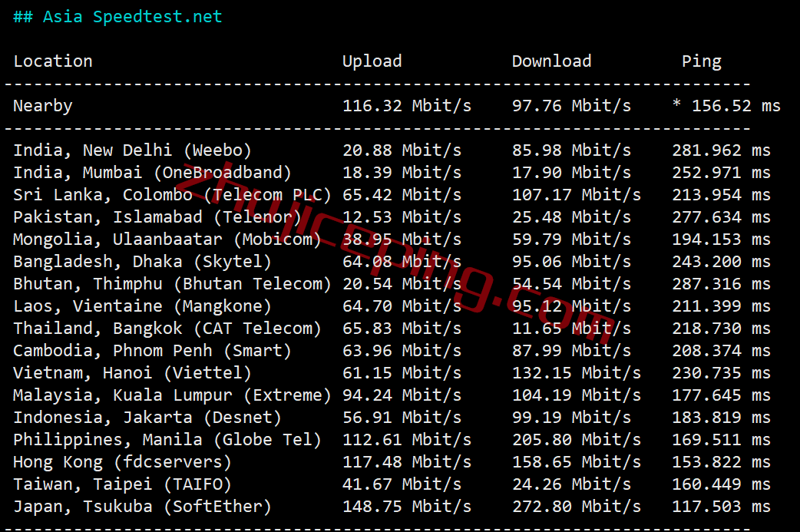Image resolution: width=800 pixels, height=532 pixels.
Task: Click India, Mumbai (OneBroadband) location text
Action: [x=152, y=173]
